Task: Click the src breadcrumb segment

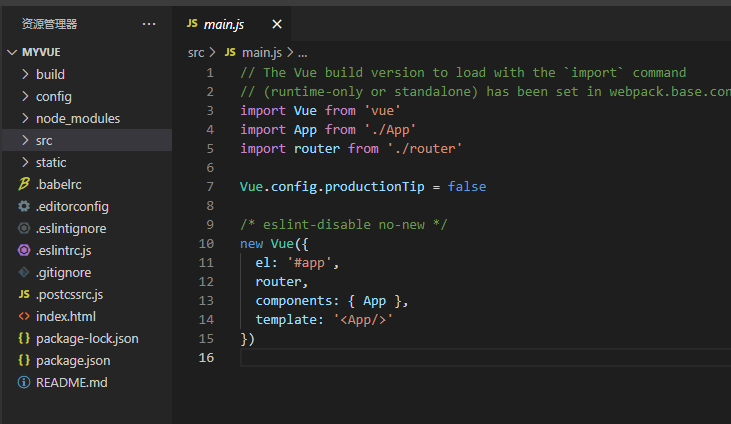Action: click(x=196, y=52)
